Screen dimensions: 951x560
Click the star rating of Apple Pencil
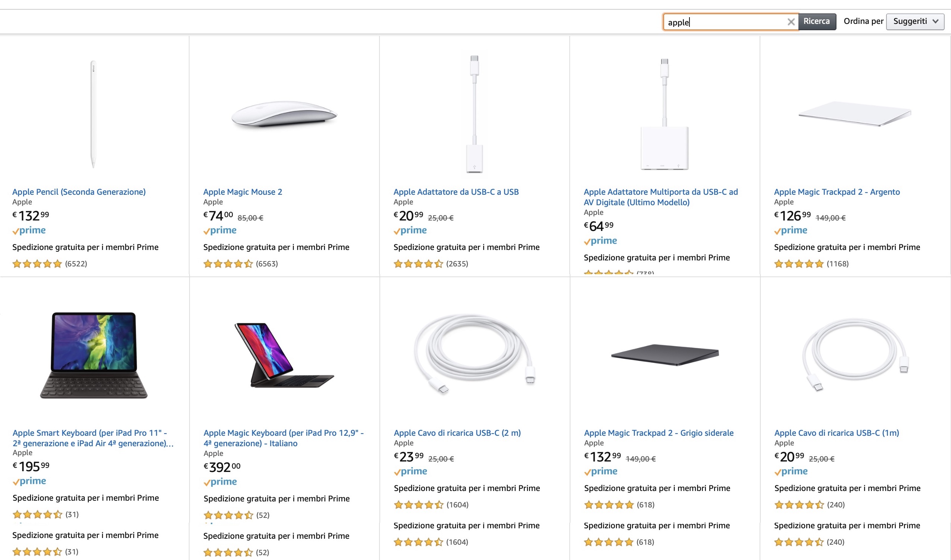(37, 264)
